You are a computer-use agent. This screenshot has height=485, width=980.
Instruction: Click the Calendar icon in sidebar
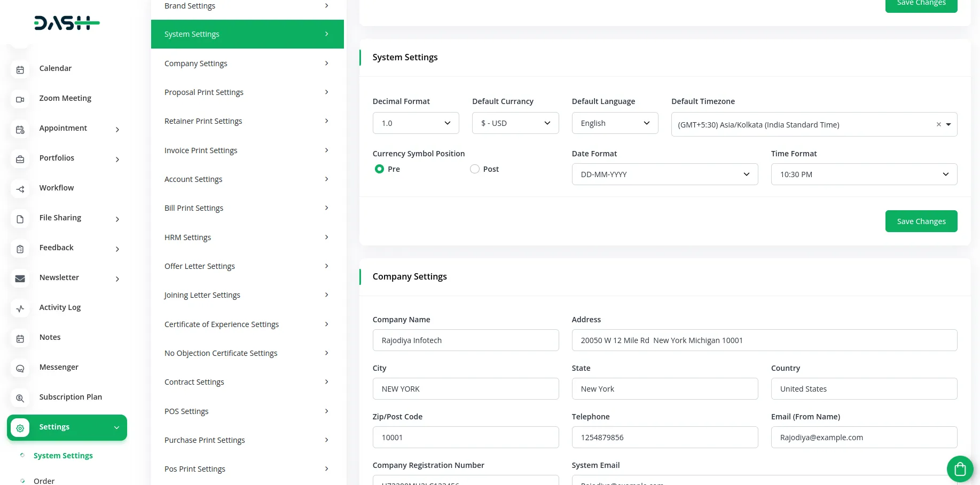point(20,69)
